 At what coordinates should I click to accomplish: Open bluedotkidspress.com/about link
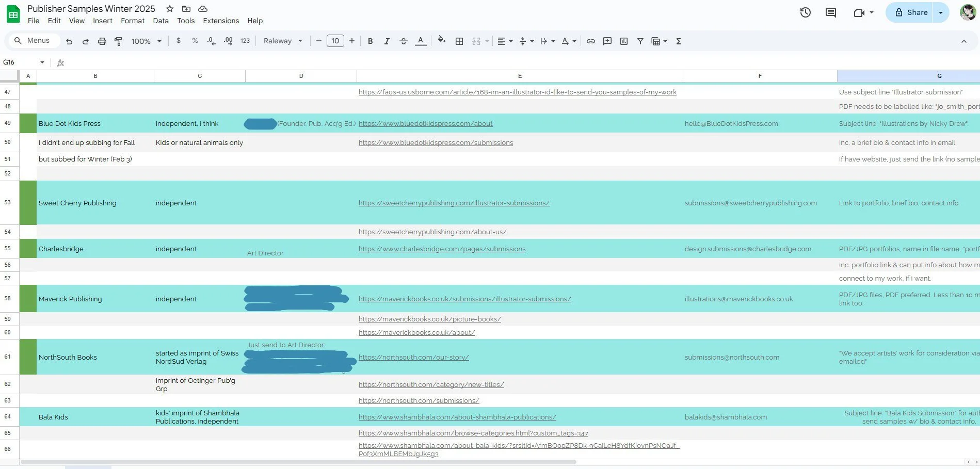pyautogui.click(x=426, y=123)
